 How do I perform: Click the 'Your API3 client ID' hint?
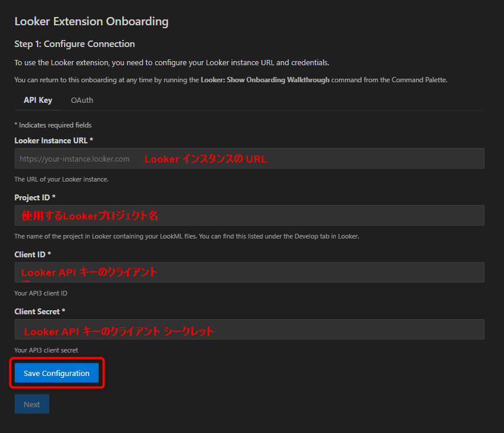tap(41, 293)
